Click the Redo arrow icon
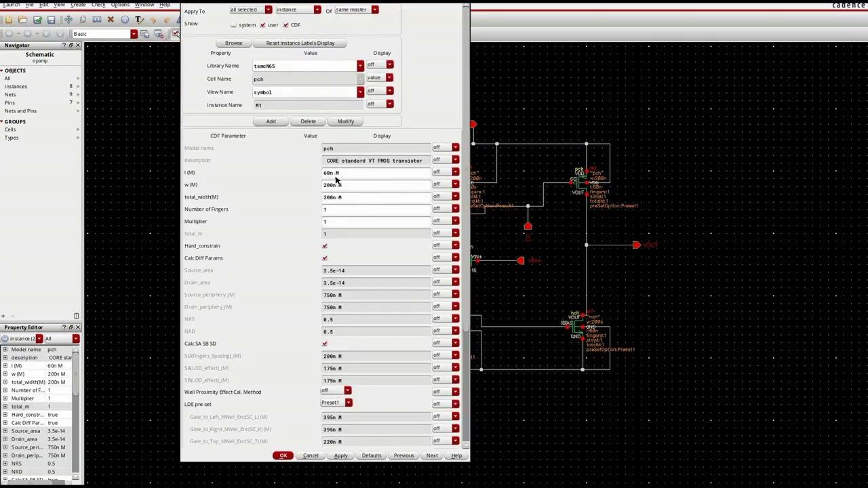Screen dimensions: 868x488 (167, 20)
